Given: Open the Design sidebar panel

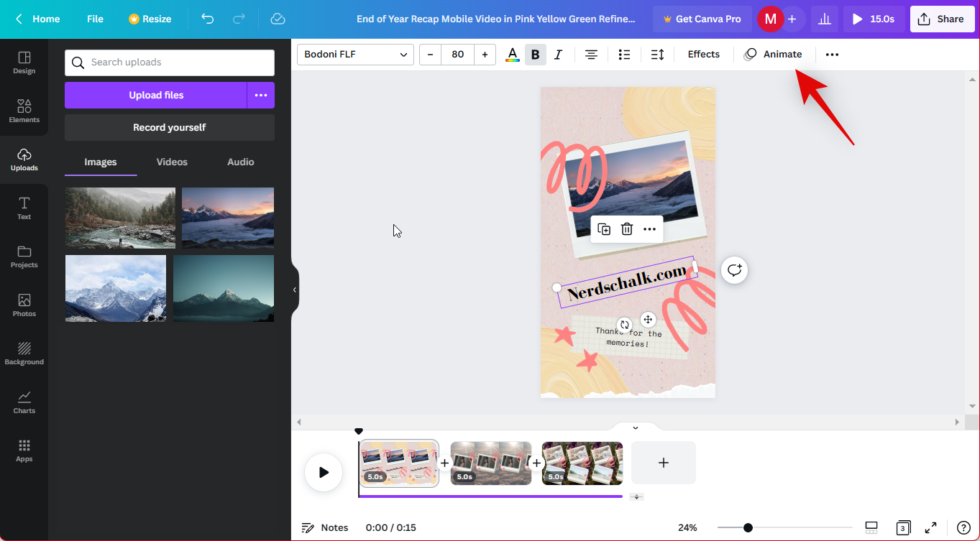Looking at the screenshot, I should [x=24, y=63].
